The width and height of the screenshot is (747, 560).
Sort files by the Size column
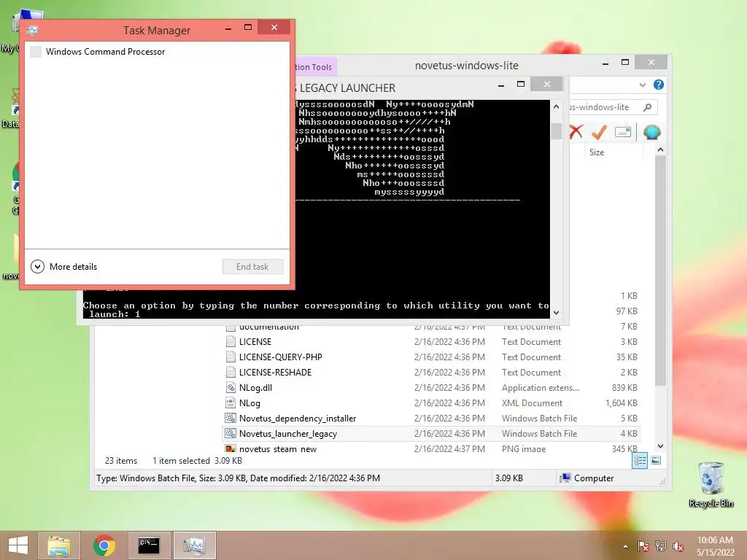(597, 152)
